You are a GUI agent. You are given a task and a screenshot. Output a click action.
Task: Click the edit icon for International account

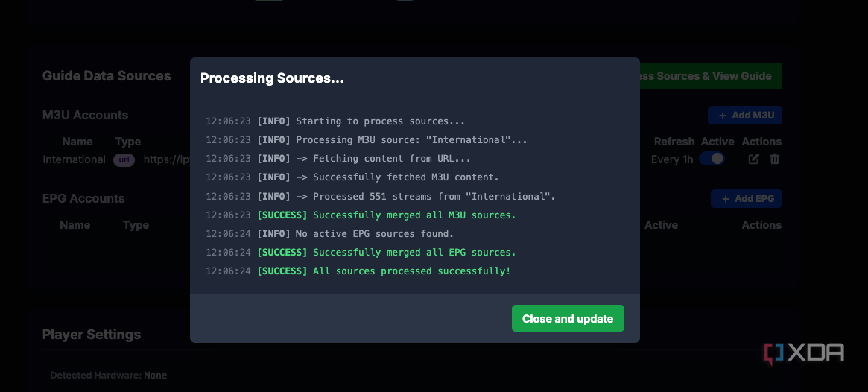tap(753, 159)
